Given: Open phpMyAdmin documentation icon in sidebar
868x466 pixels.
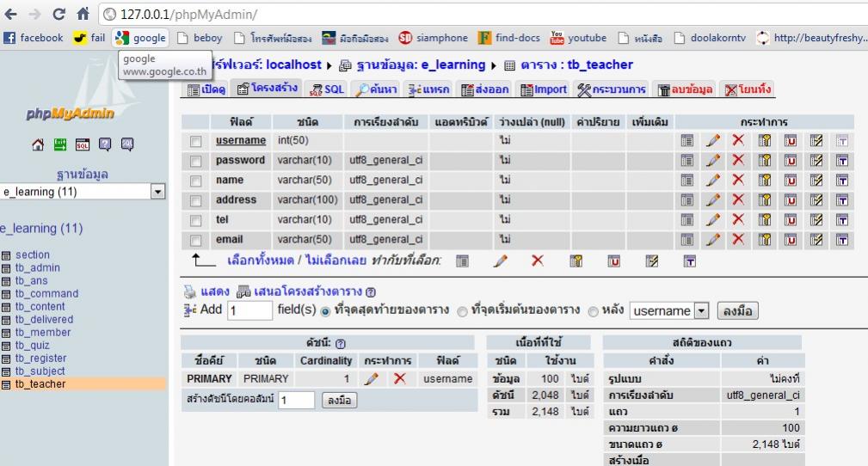Looking at the screenshot, I should pyautogui.click(x=105, y=145).
